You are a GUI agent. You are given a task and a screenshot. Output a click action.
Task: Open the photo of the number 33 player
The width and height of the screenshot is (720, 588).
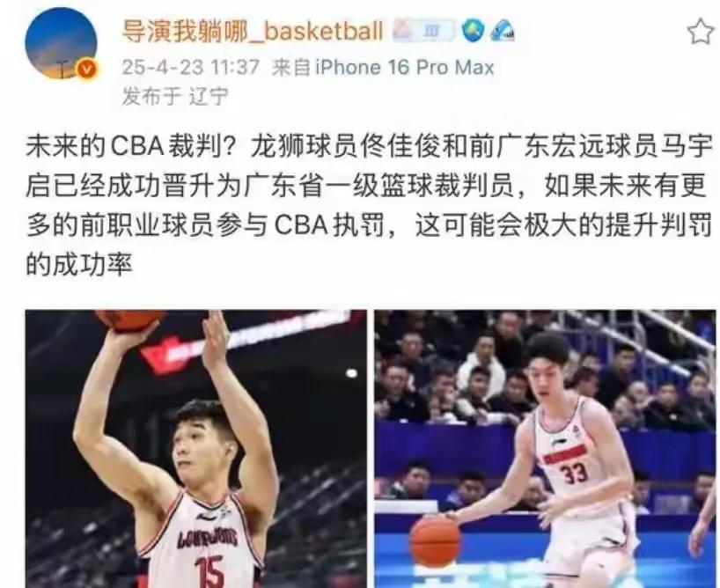tap(545, 449)
